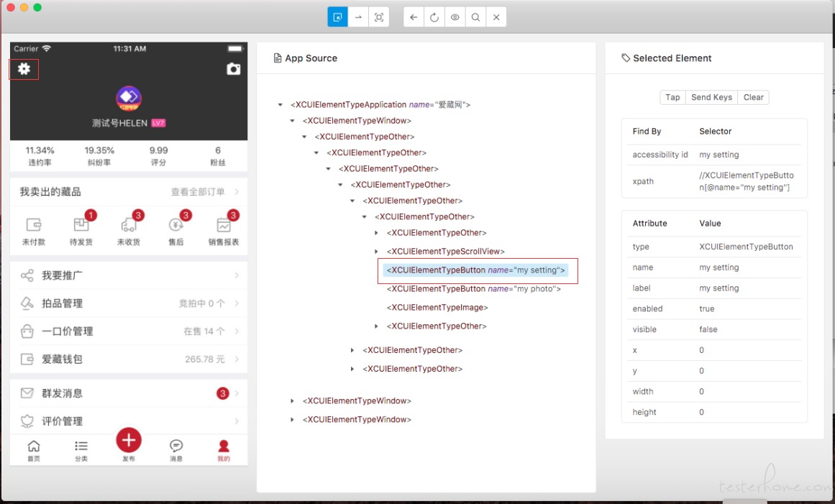Expand the second XCUIElementTypeWindow node
This screenshot has height=504, width=835.
pos(292,400)
